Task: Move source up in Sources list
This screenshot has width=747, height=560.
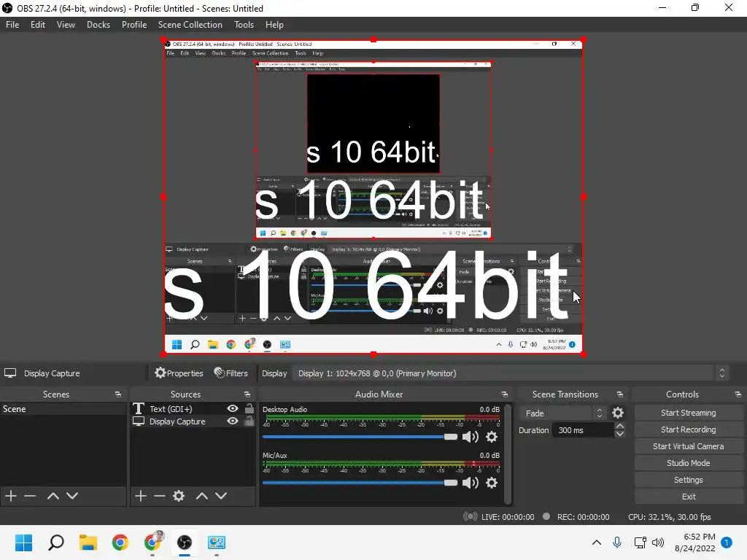Action: tap(202, 496)
